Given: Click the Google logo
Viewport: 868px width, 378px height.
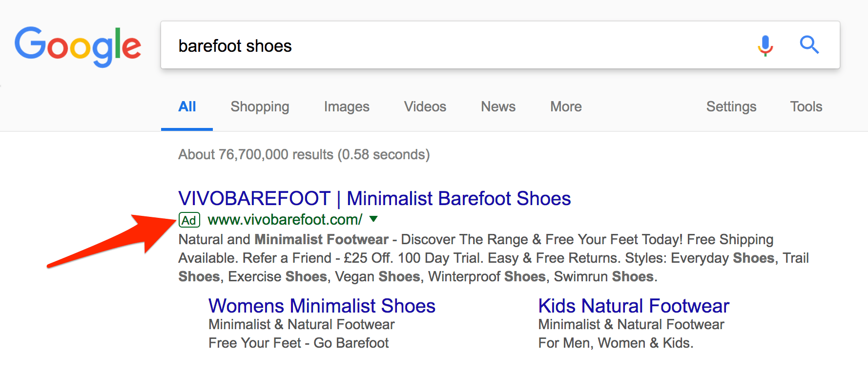Looking at the screenshot, I should [x=78, y=46].
